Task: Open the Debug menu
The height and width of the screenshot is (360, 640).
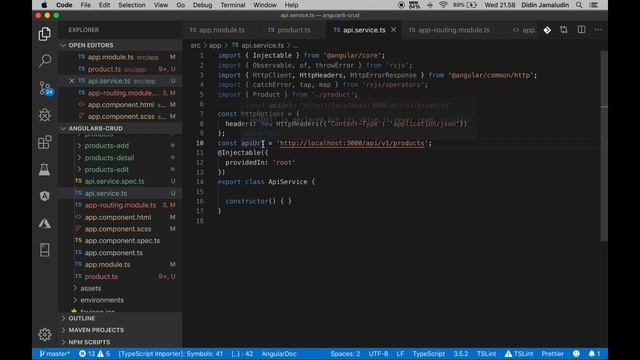Action: (202, 5)
